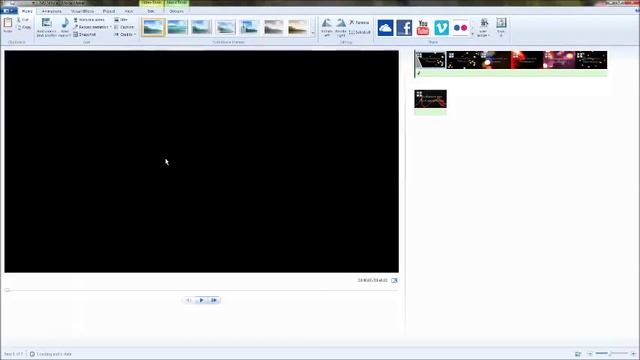
Task: Click the Copy button
Action: click(24, 27)
